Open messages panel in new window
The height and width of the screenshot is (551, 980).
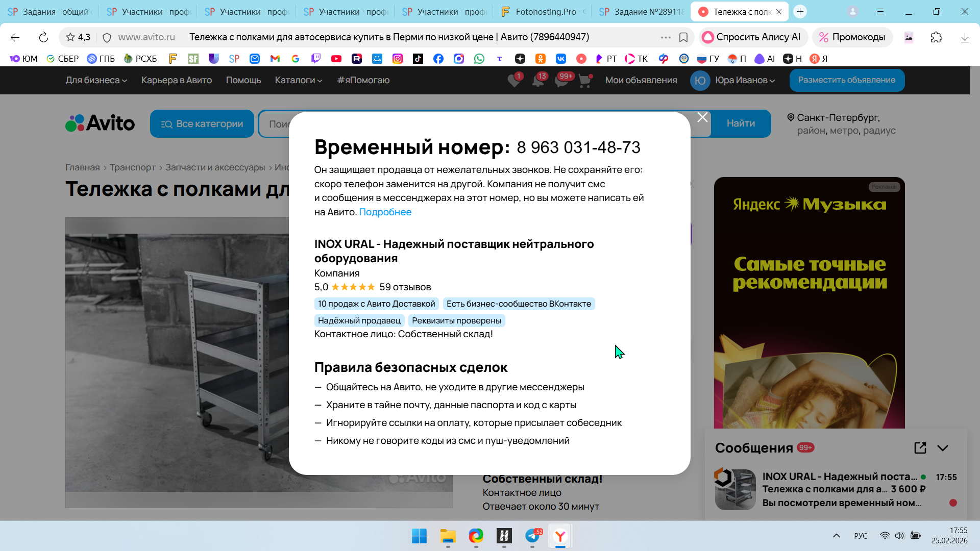click(920, 448)
